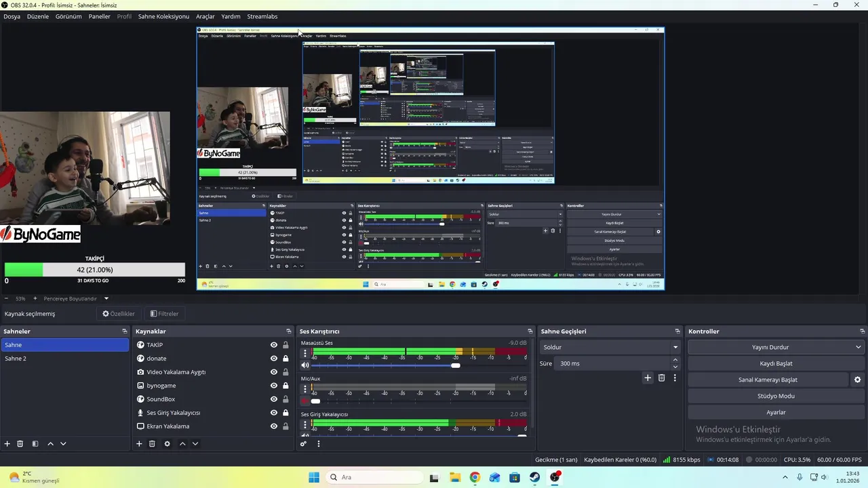Unlock the donate source lock icon
The height and width of the screenshot is (488, 868).
coord(285,359)
